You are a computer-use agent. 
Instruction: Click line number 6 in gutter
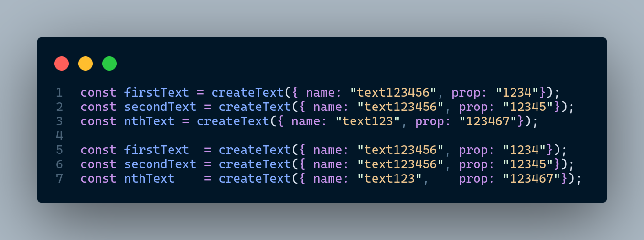(x=59, y=164)
